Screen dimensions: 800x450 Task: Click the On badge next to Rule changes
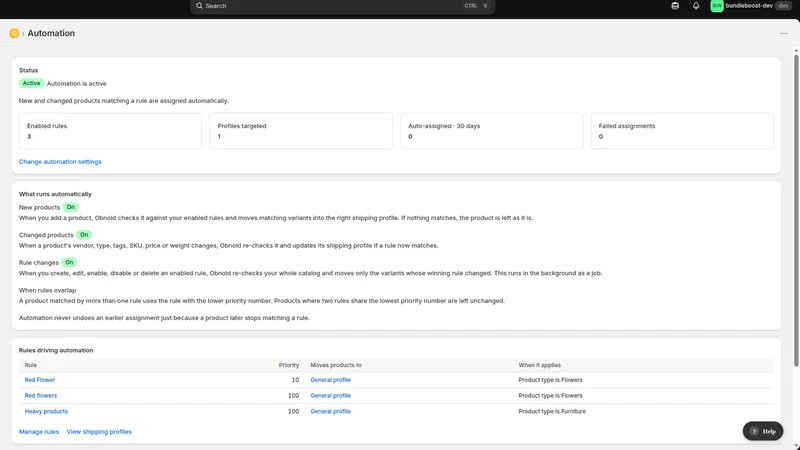coord(69,262)
